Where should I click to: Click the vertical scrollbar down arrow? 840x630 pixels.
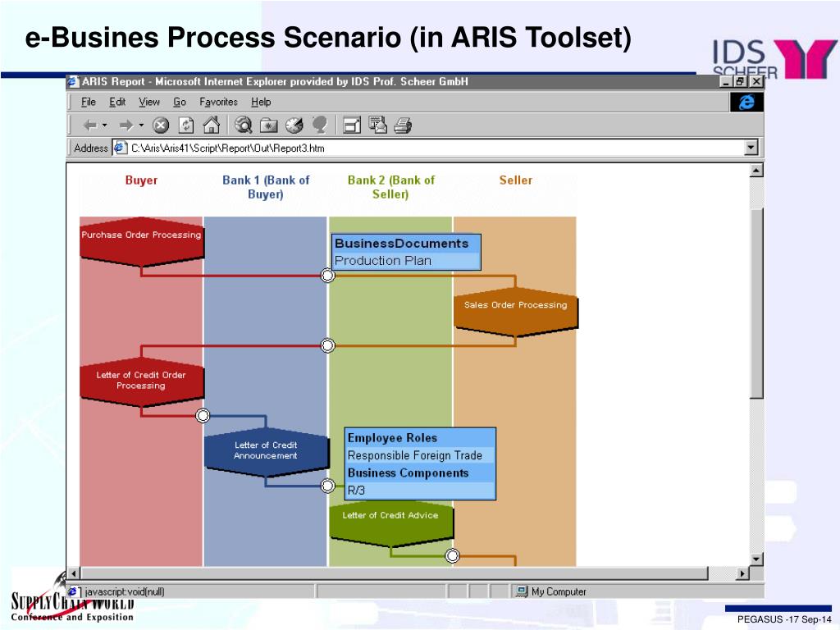tap(756, 559)
